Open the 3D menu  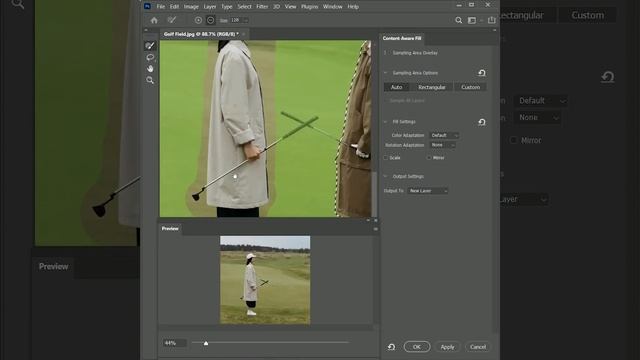point(276,7)
